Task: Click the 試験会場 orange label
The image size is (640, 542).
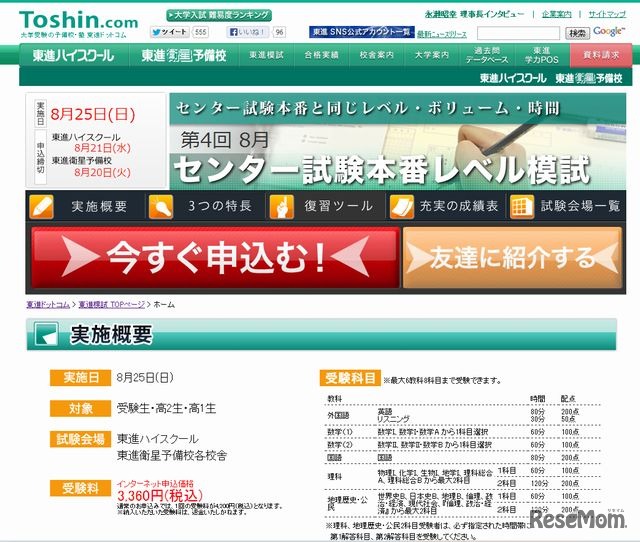Action: [x=80, y=440]
